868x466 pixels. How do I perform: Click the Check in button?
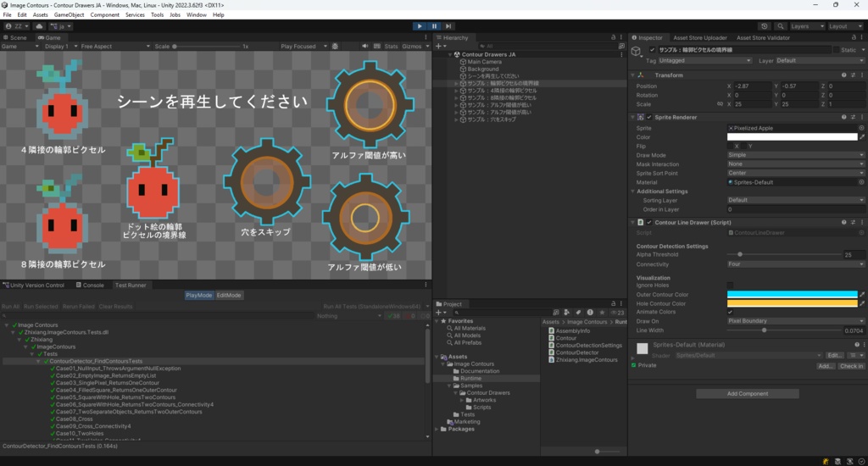click(851, 366)
